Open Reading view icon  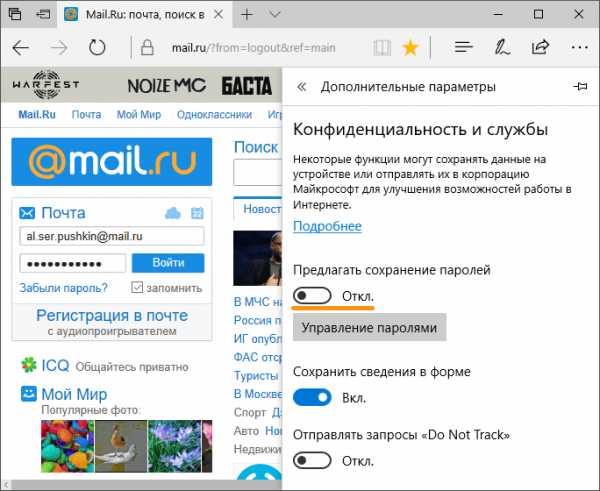click(382, 48)
